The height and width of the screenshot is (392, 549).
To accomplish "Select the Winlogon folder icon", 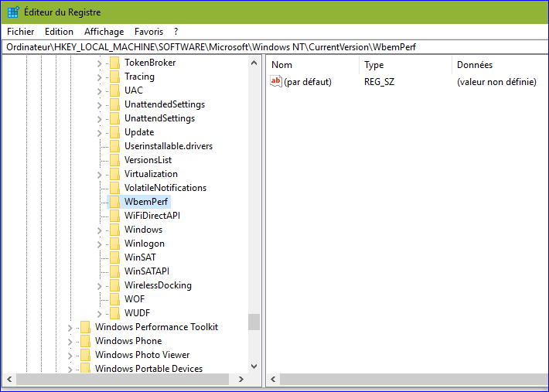I will pos(114,244).
